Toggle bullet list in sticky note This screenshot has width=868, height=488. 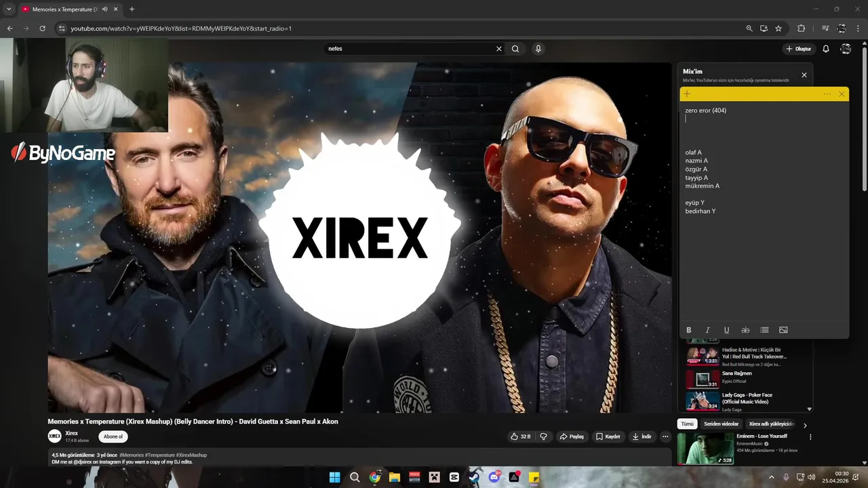click(764, 330)
